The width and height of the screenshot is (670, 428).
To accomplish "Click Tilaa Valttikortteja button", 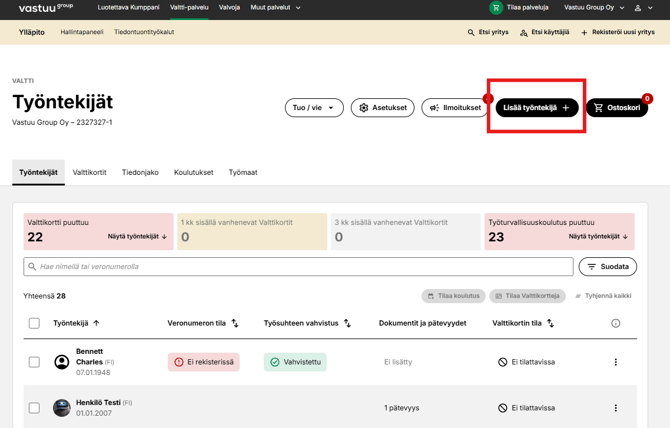I will 527,296.
